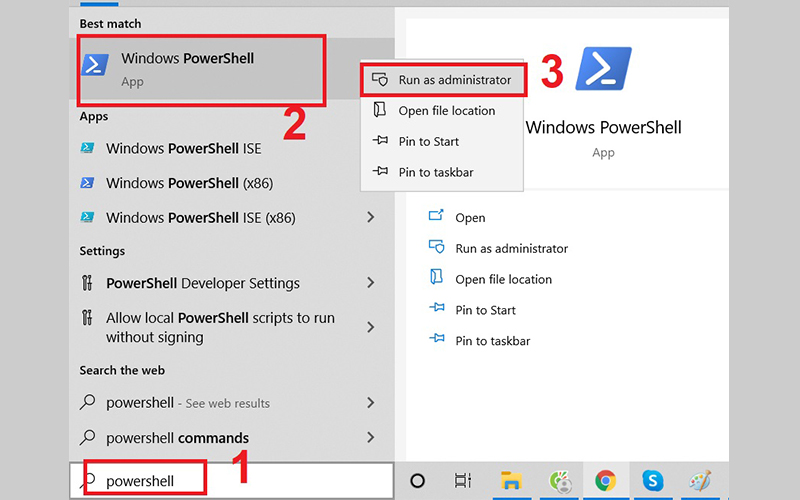Open the green app icon next to File Explorer
Viewport: 800px width, 500px height.
(560, 481)
